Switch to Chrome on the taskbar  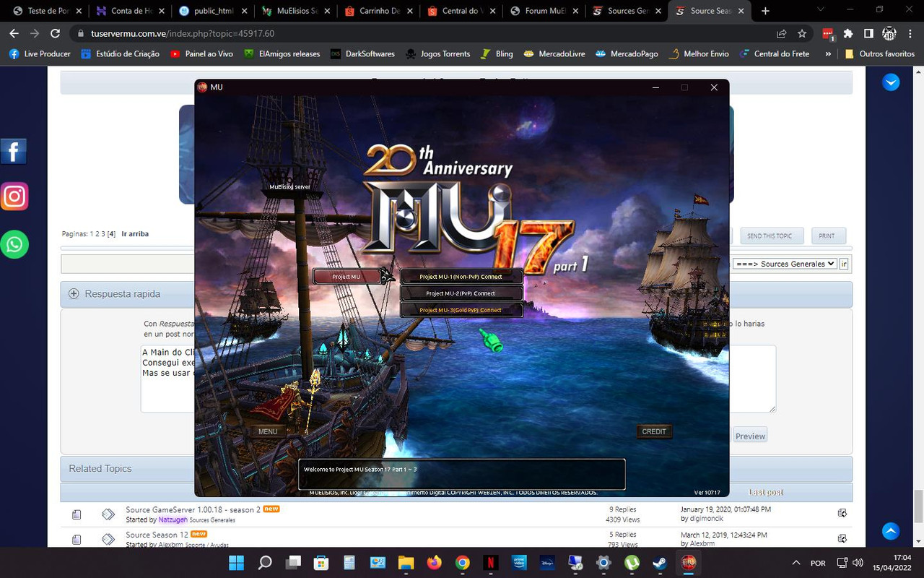tap(462, 562)
